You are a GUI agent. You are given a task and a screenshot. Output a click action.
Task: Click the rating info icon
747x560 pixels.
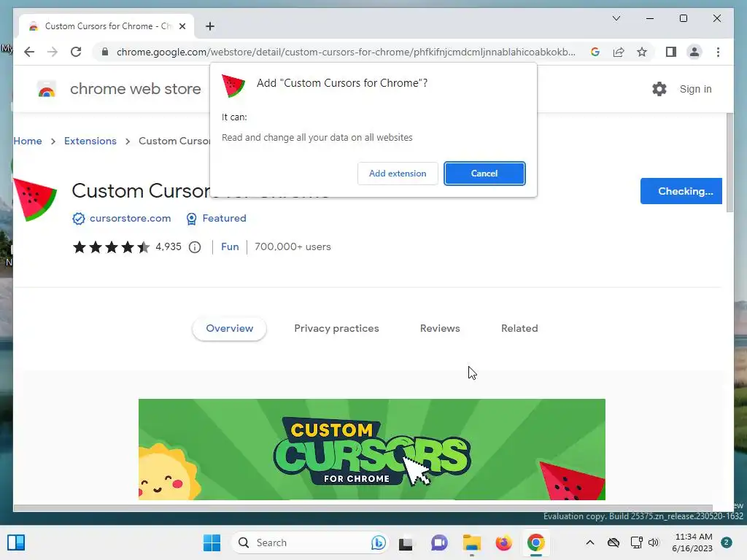pos(195,247)
